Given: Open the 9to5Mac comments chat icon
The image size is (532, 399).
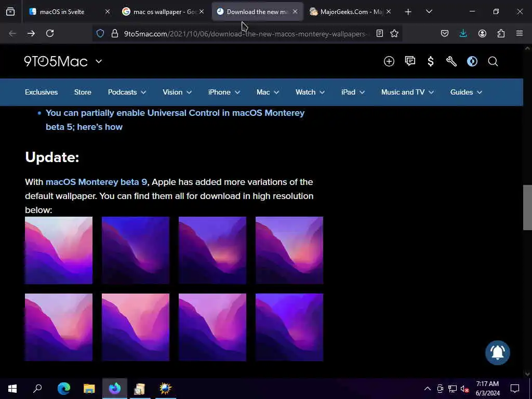Looking at the screenshot, I should (x=410, y=61).
